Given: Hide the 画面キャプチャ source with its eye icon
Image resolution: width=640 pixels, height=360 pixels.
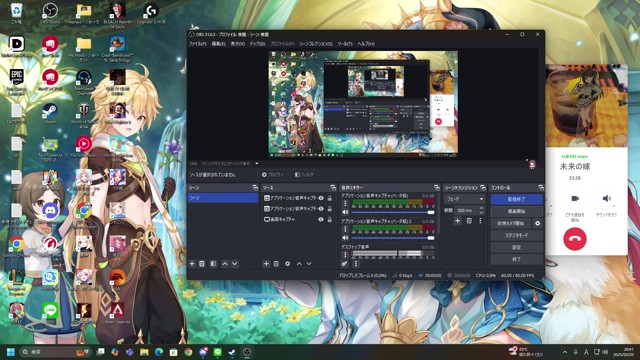Looking at the screenshot, I should (321, 219).
